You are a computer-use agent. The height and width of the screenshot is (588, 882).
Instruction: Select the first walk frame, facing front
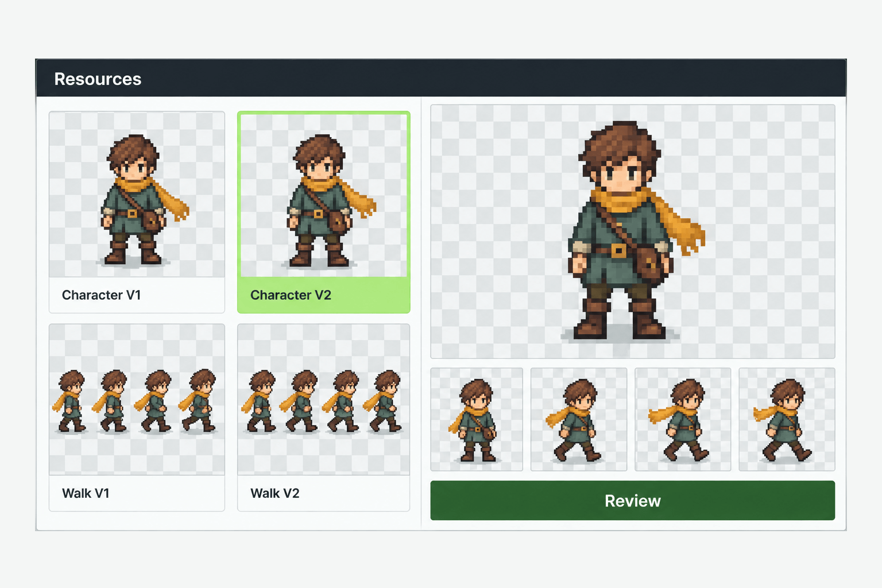pos(477,419)
